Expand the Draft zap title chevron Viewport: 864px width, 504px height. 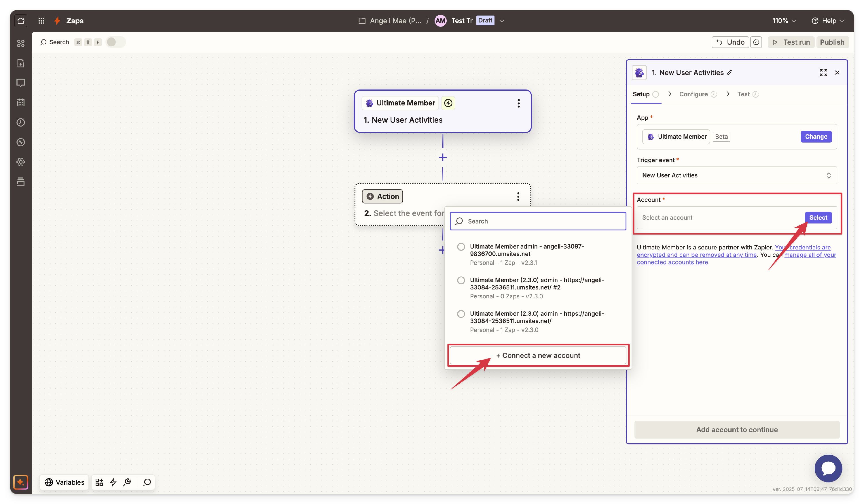502,20
